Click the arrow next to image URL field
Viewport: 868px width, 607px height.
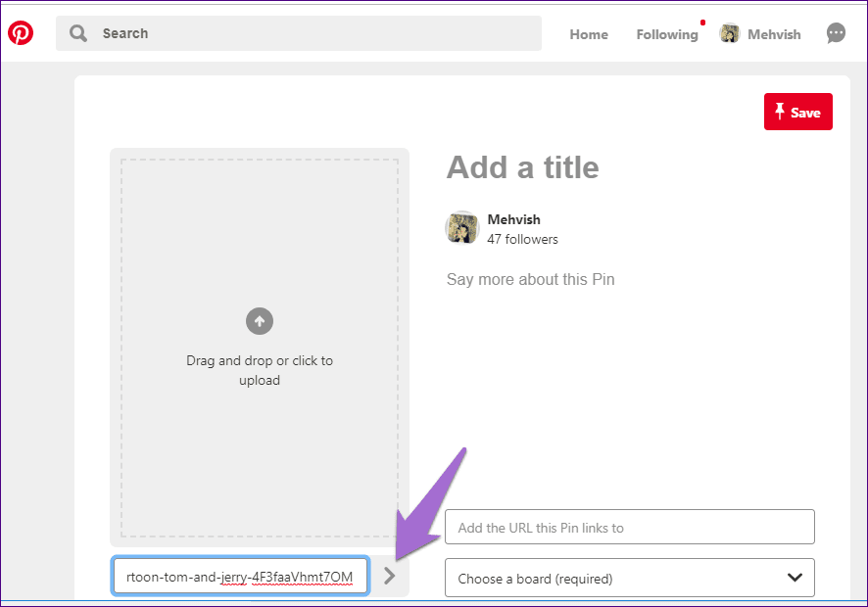[390, 576]
